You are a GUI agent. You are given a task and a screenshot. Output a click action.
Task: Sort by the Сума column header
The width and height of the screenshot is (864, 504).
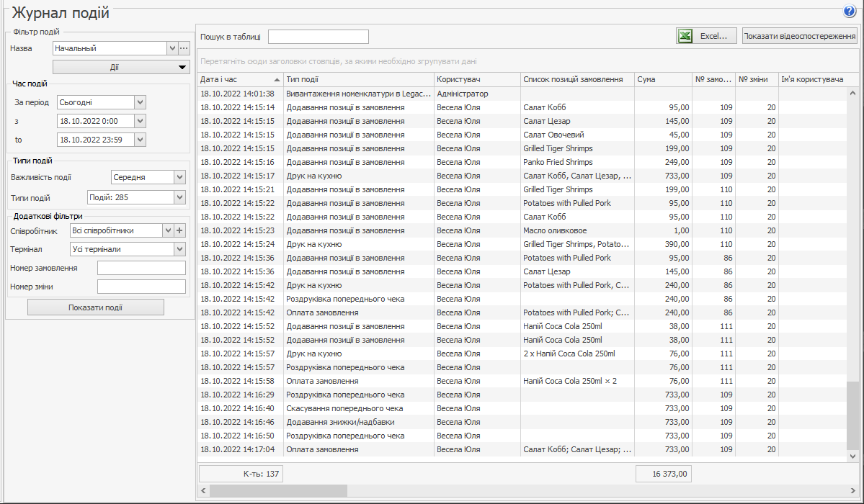click(662, 79)
